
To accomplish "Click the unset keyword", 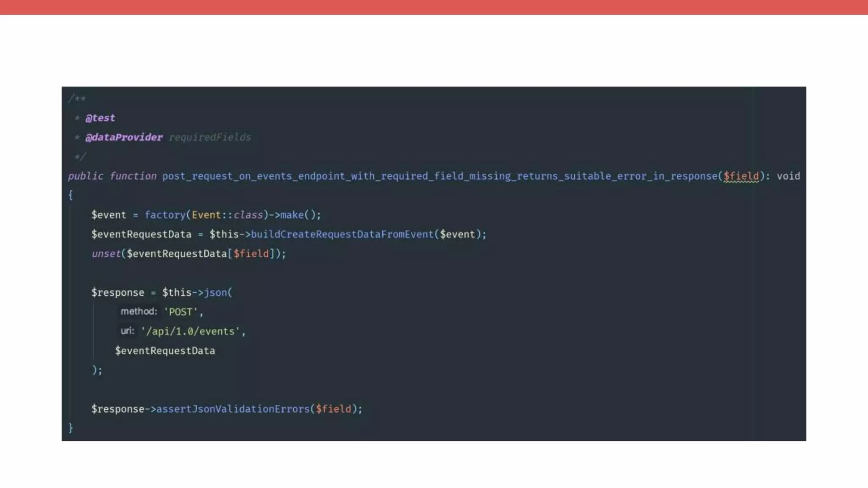I will pyautogui.click(x=106, y=254).
